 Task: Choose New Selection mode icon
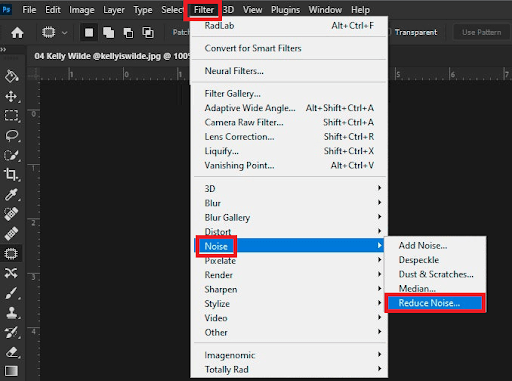pos(89,33)
